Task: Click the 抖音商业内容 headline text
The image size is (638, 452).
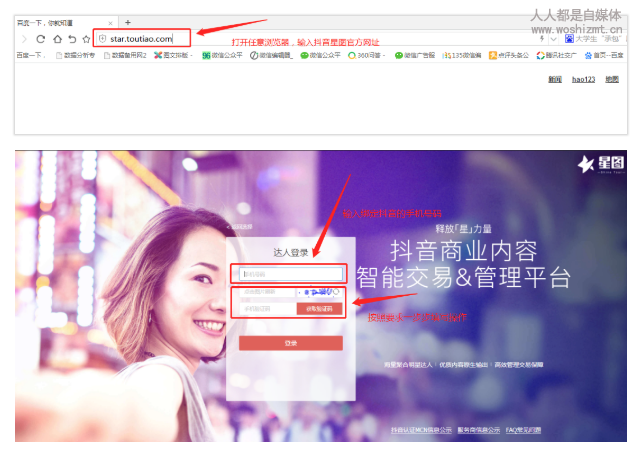Action: [464, 251]
